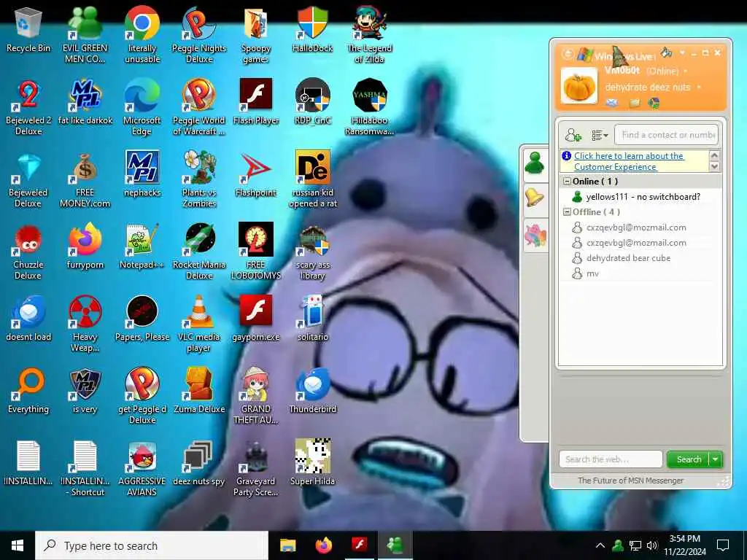
Task: Click the taskbar 'Type here to search' box
Action: point(152,545)
